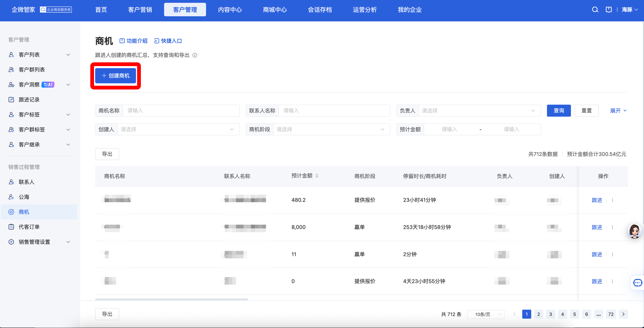Screen dimensions: 644x328
Task: Expand the 销售管理设置 submenu chevron
Action: pyautogui.click(x=68, y=242)
